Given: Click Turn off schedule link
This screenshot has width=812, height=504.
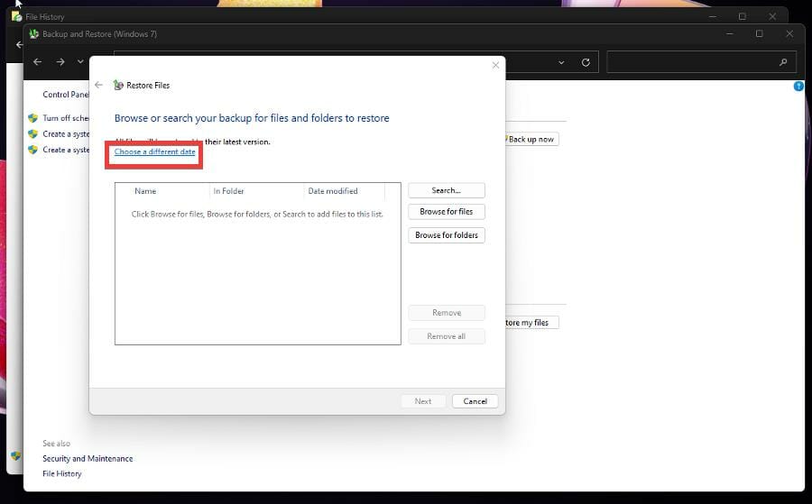Looking at the screenshot, I should (66, 118).
